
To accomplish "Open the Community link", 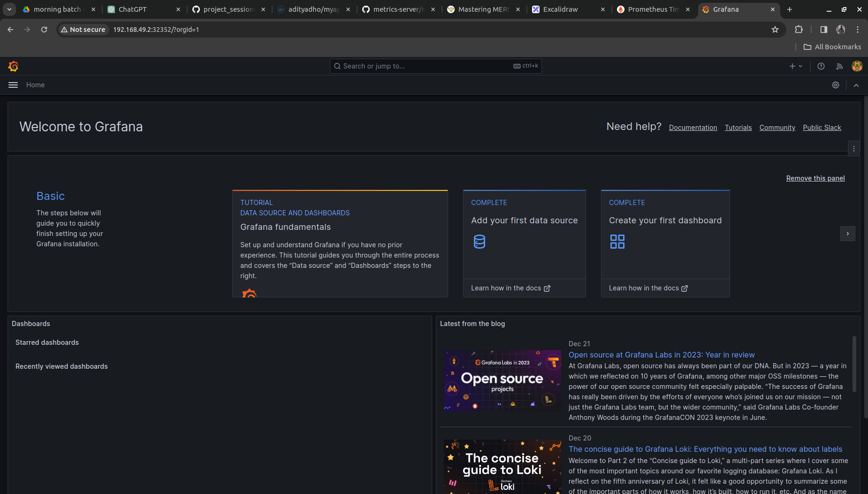I will (777, 128).
